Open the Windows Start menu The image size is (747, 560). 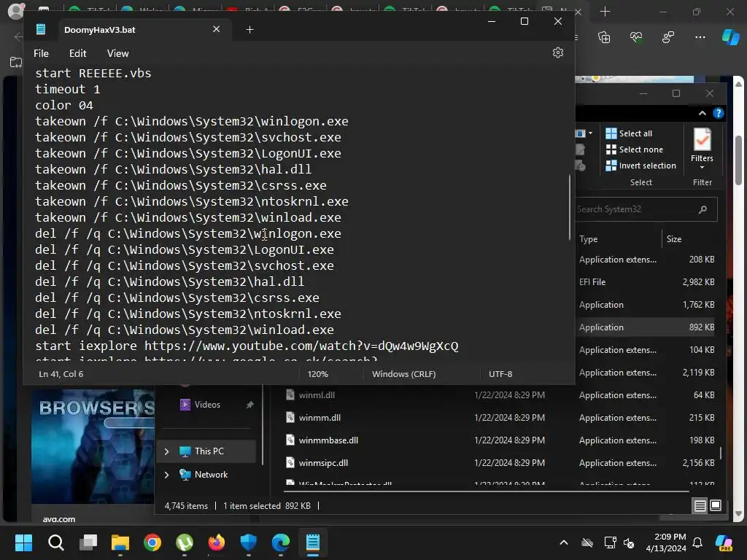pos(23,542)
